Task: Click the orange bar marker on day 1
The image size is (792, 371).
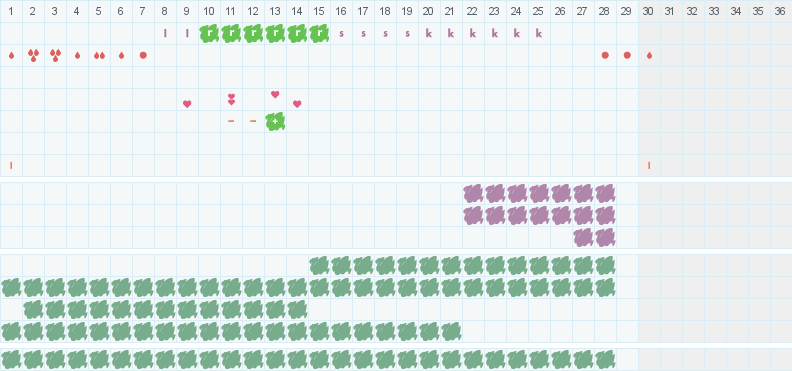Action: pyautogui.click(x=11, y=165)
